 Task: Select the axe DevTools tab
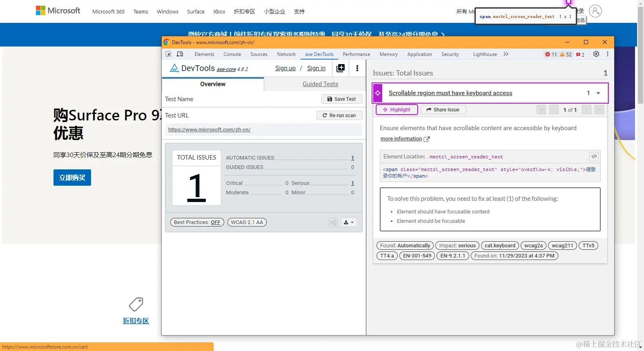[x=319, y=54]
